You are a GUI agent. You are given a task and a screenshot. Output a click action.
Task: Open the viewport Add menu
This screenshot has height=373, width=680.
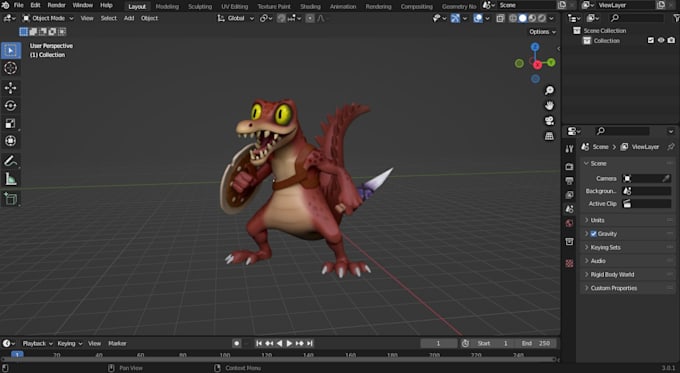(x=129, y=18)
